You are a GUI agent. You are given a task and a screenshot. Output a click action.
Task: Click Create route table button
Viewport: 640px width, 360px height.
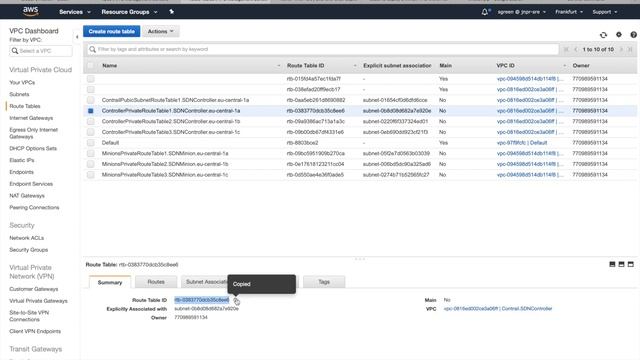click(111, 31)
